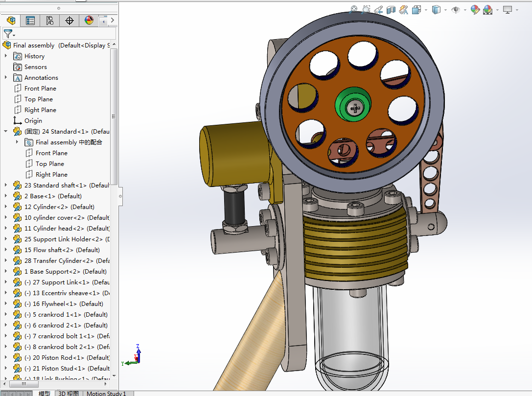The height and width of the screenshot is (396, 532).
Task: Open the FeatureManager Design Tree tab
Action: (x=11, y=21)
